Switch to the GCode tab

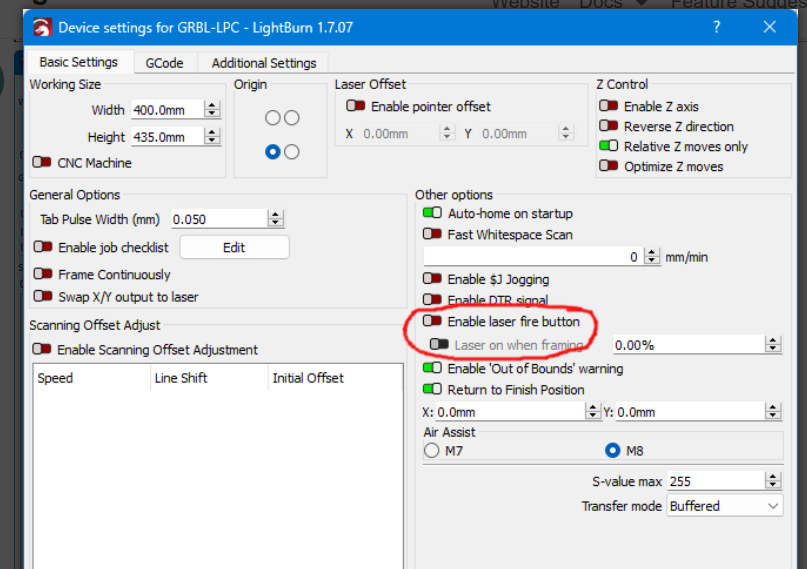[x=164, y=63]
